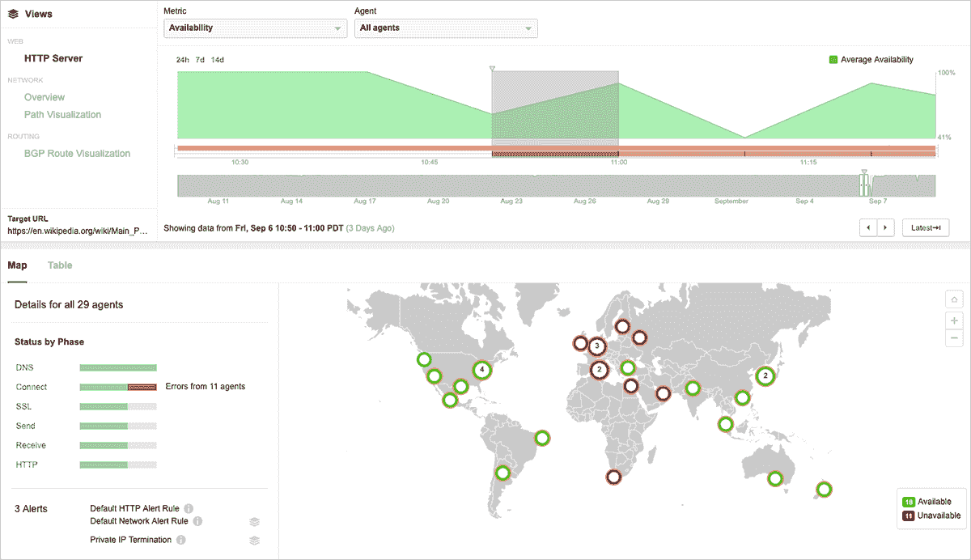Image resolution: width=971 pixels, height=560 pixels.
Task: Show info for Default HTTP Alert Rule
Action: pos(189,508)
